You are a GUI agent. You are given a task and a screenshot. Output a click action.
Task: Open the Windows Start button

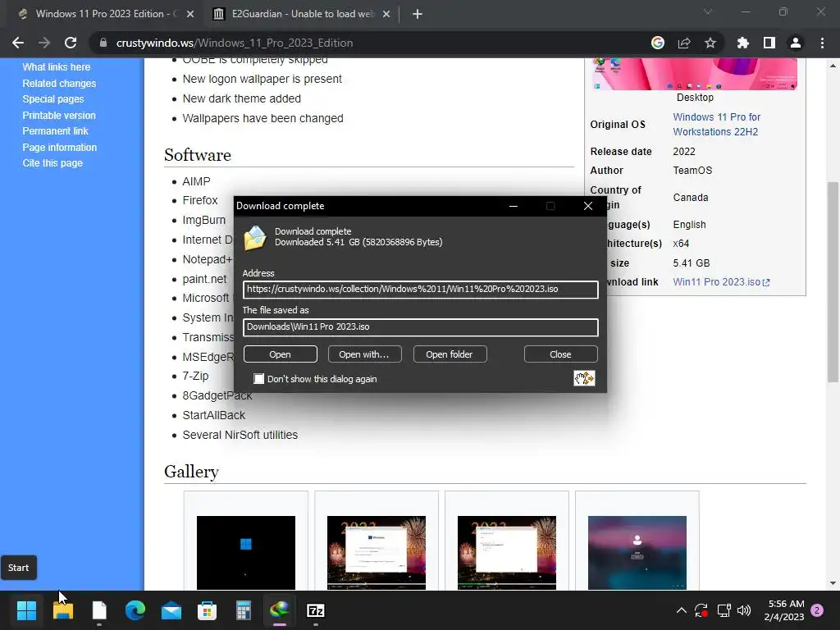pos(26,610)
